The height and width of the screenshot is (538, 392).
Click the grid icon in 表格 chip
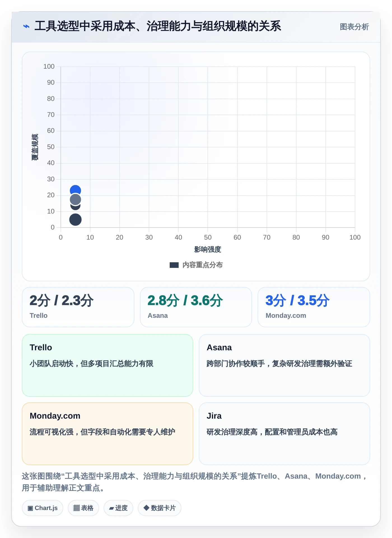tap(76, 508)
